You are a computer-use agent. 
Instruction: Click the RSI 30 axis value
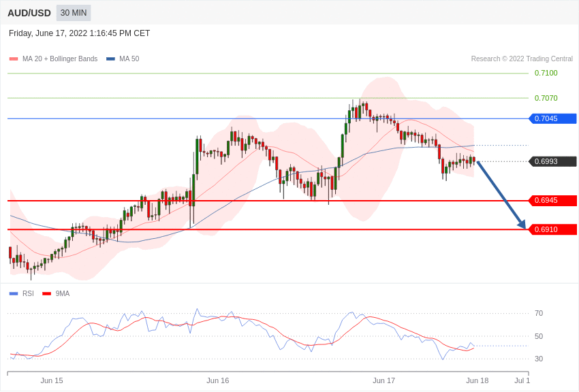539,359
